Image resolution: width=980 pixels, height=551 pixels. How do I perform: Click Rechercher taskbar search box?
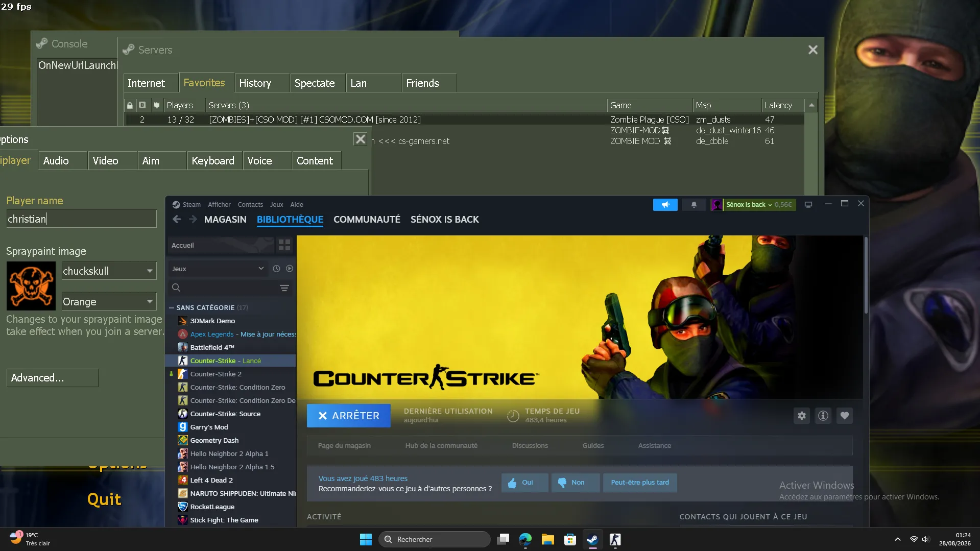(434, 539)
